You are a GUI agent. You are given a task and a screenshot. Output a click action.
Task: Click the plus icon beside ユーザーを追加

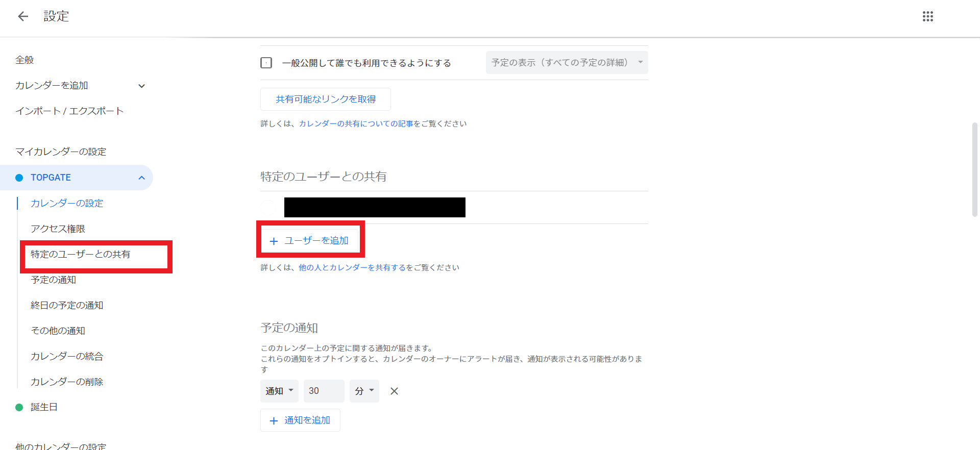tap(274, 241)
